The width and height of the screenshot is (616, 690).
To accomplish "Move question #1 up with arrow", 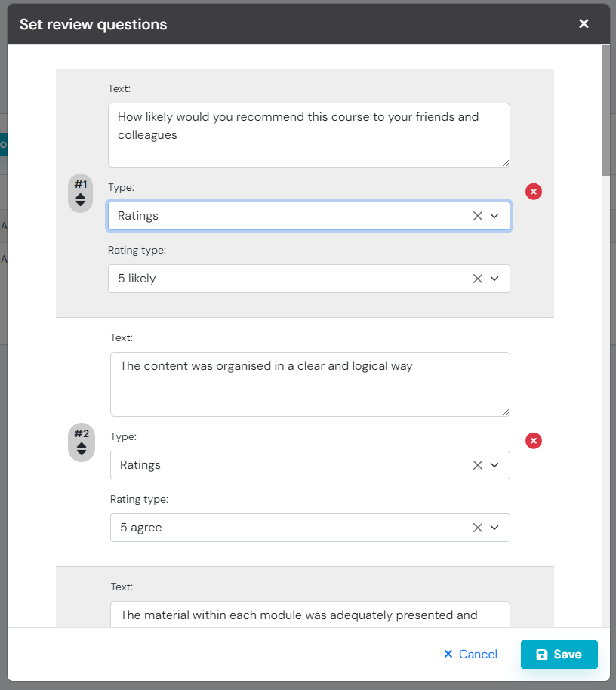I will [81, 196].
